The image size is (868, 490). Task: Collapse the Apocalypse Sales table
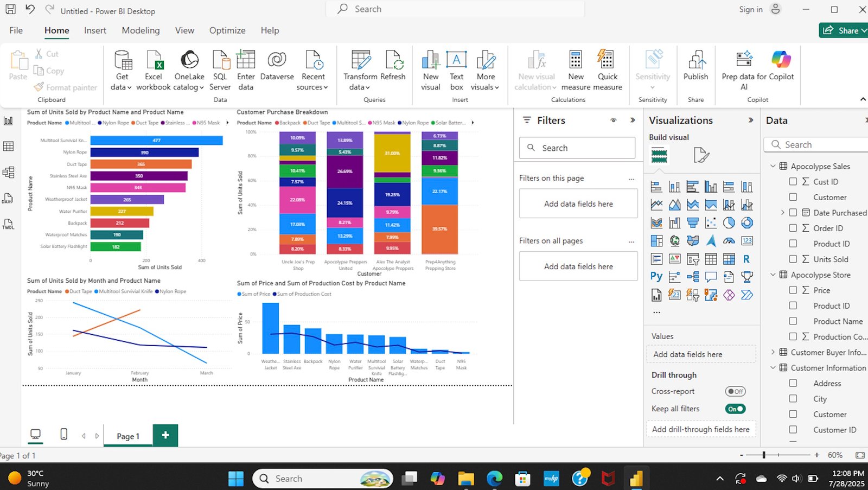[773, 166]
